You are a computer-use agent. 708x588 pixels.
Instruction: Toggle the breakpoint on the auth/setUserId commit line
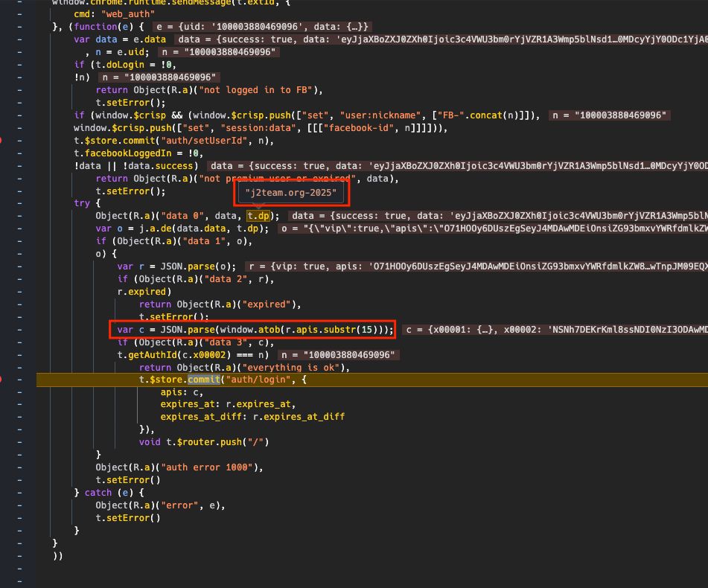coord(1,141)
